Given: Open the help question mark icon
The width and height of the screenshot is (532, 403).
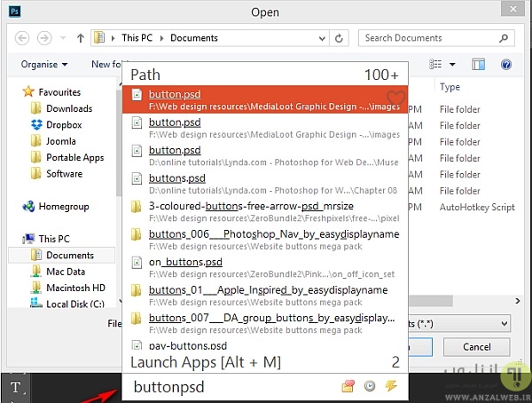Looking at the screenshot, I should click(505, 65).
